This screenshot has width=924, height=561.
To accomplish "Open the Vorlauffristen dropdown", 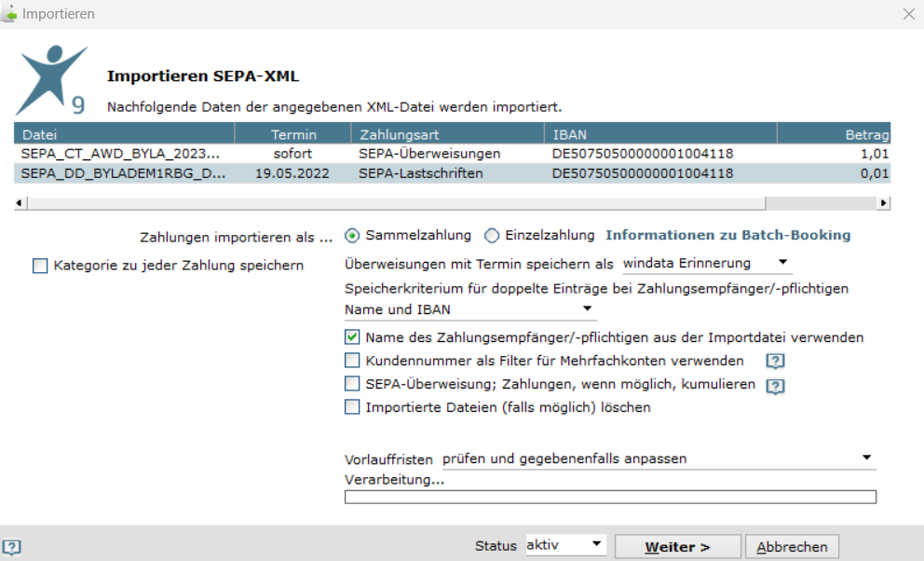I will 659,458.
